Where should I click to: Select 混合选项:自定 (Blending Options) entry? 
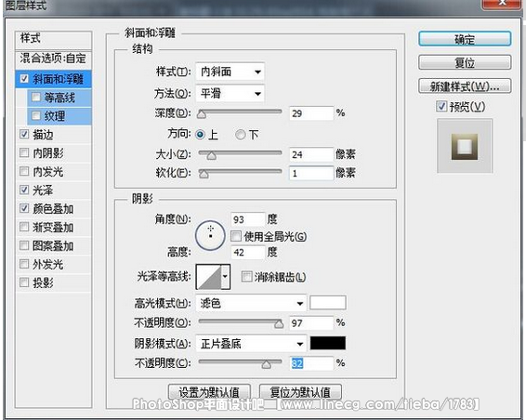point(53,59)
